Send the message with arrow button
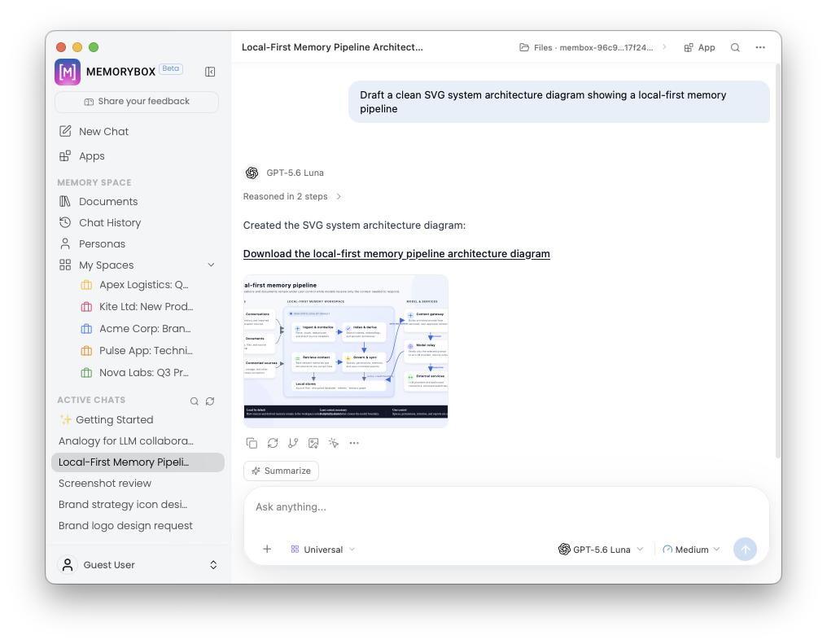 745,549
